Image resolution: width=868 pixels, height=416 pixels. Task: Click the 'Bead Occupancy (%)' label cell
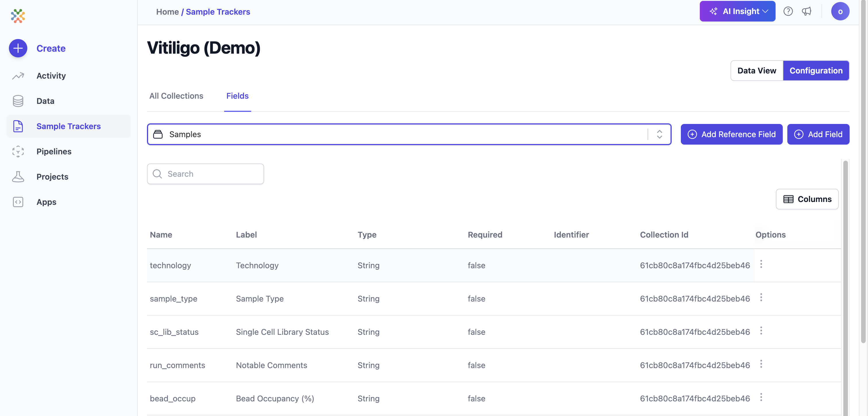point(275,398)
